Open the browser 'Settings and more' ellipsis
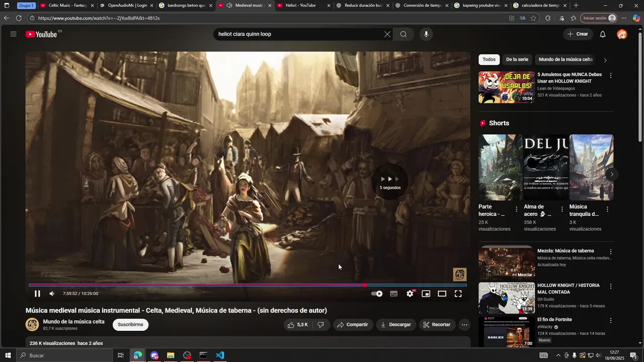 624,18
